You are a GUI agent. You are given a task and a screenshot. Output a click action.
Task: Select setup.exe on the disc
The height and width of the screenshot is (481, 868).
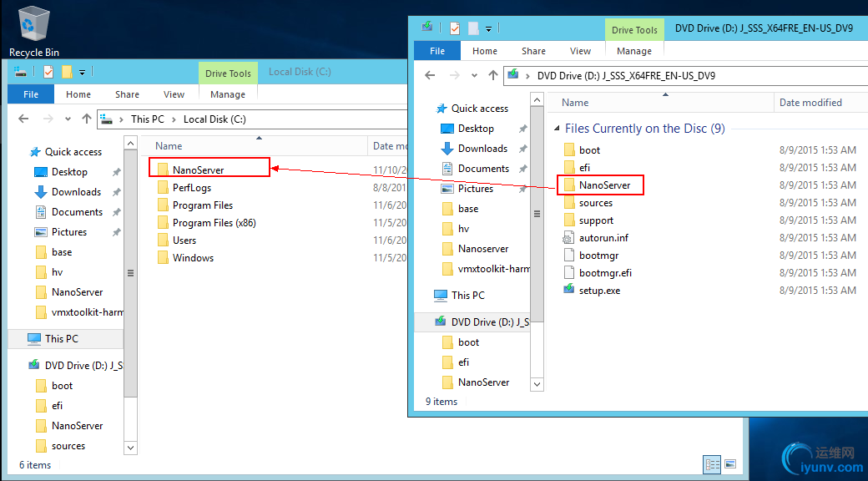point(599,291)
